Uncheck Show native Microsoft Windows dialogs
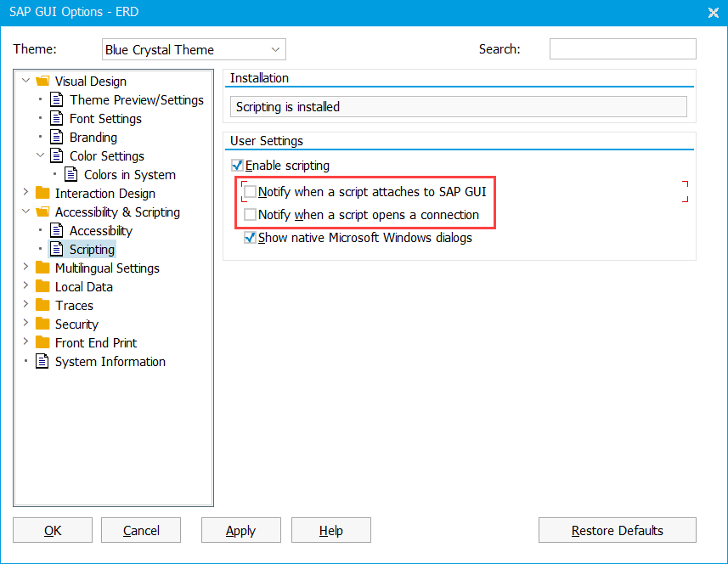728x564 pixels. pyautogui.click(x=251, y=238)
